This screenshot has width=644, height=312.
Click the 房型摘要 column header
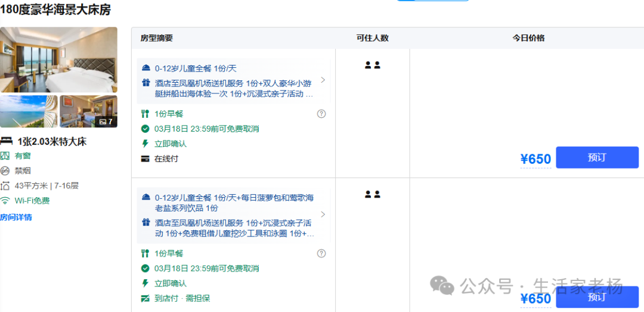[156, 38]
